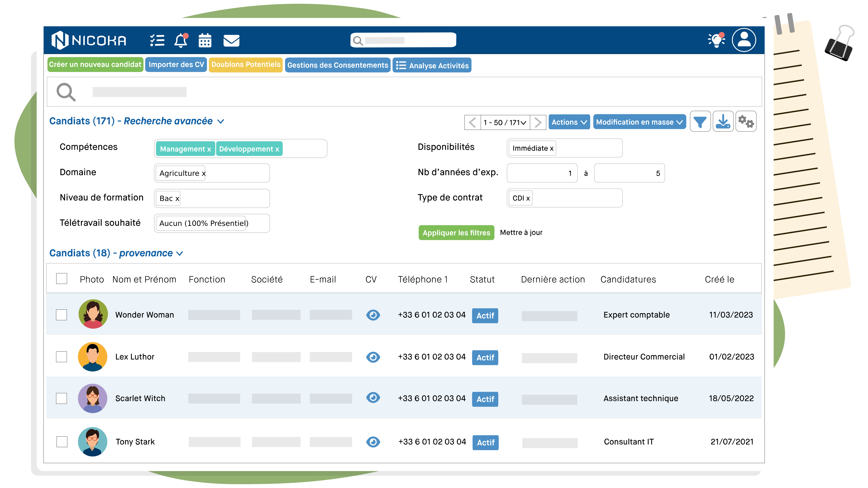Screen dimensions: 868x488
Task: Open the mail envelope icon
Action: (x=231, y=40)
